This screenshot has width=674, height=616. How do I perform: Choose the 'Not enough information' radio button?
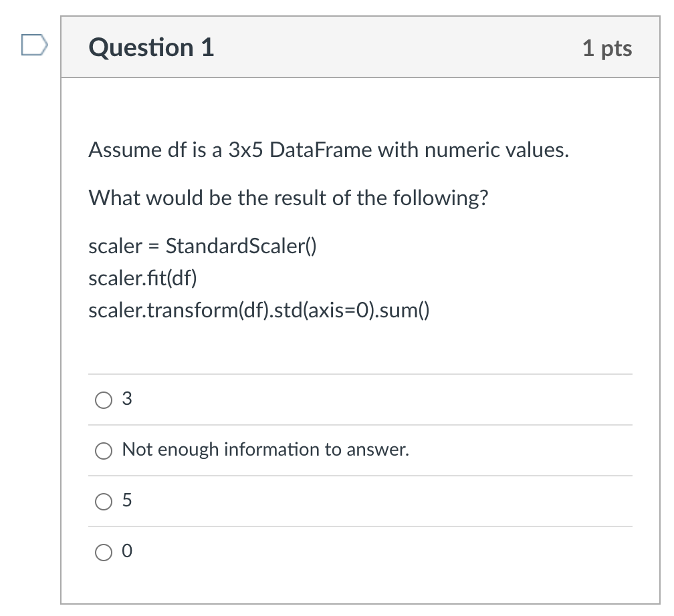(104, 450)
